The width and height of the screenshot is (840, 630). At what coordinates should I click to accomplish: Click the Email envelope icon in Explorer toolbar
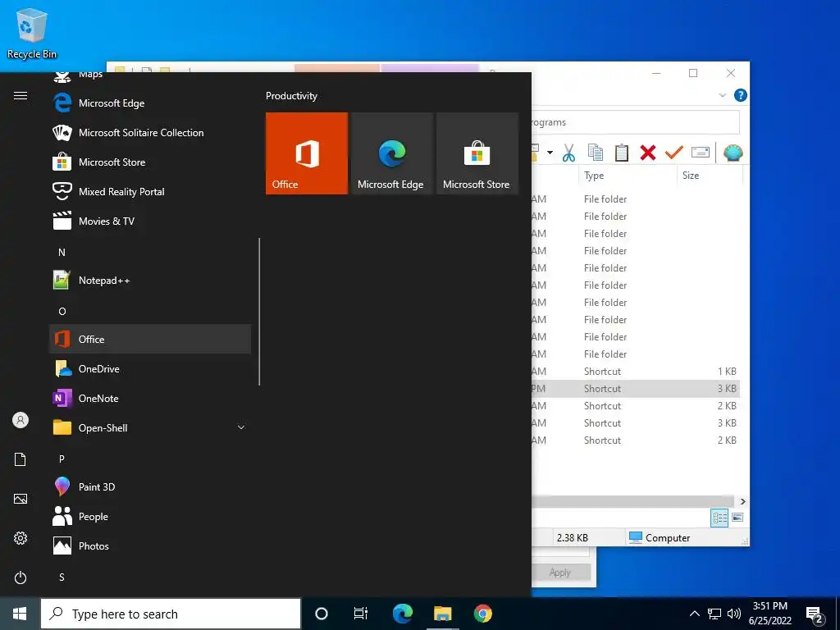click(x=701, y=153)
